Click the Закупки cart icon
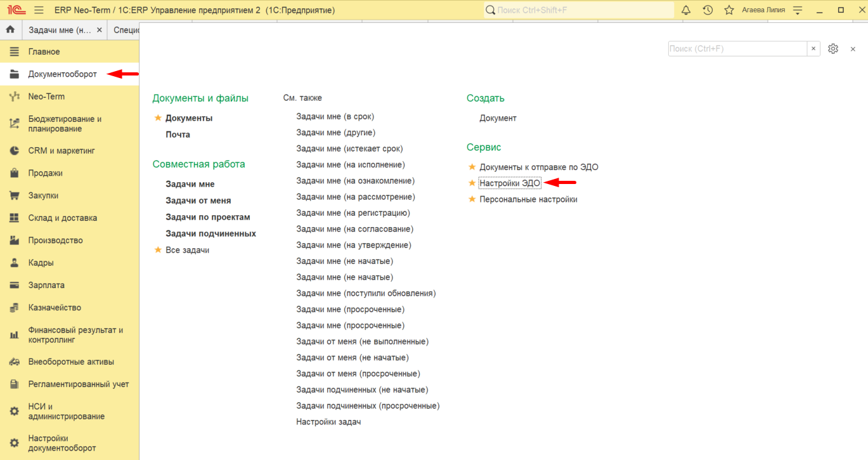This screenshot has height=460, width=868. [14, 195]
